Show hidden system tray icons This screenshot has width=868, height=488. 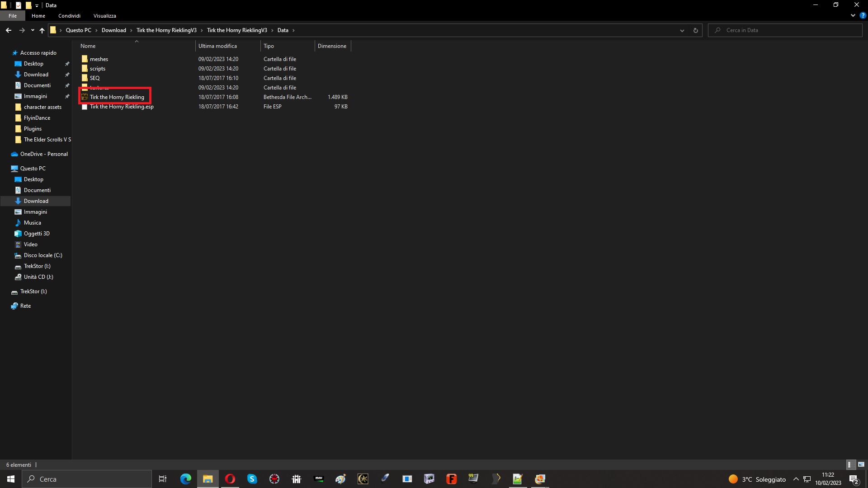[x=796, y=479]
